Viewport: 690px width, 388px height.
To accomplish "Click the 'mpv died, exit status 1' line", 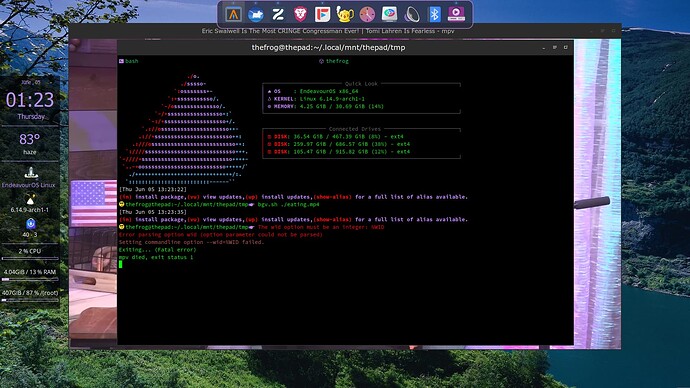I will [x=156, y=257].
